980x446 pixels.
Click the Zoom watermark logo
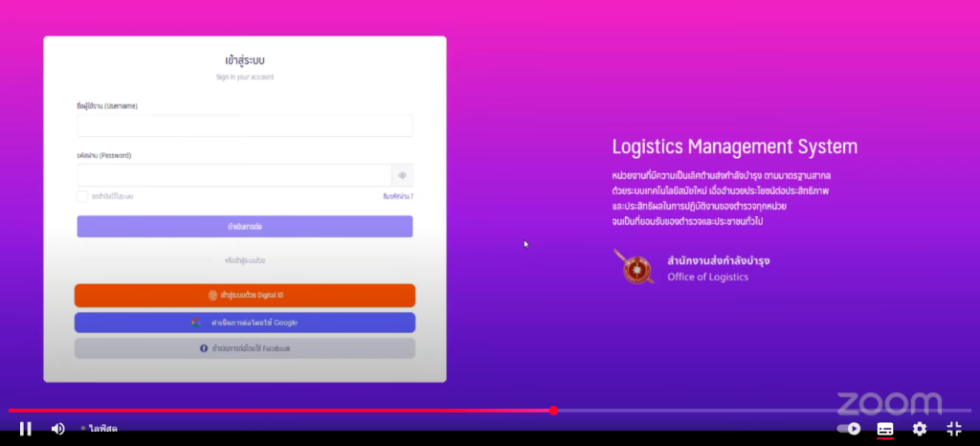tap(889, 403)
